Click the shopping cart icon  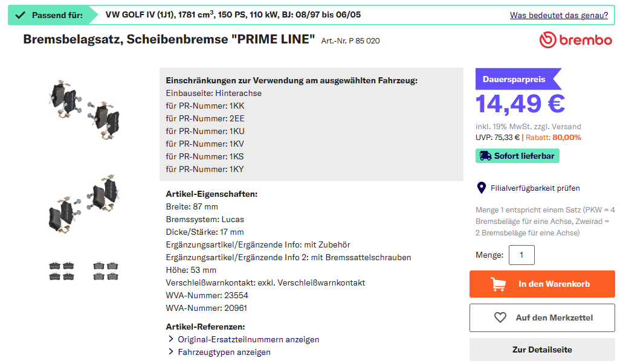pyautogui.click(x=499, y=284)
